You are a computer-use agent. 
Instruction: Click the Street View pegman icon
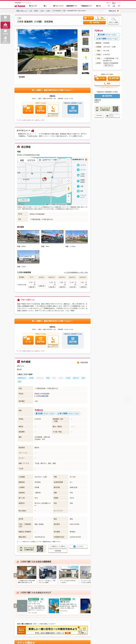coord(69,188)
